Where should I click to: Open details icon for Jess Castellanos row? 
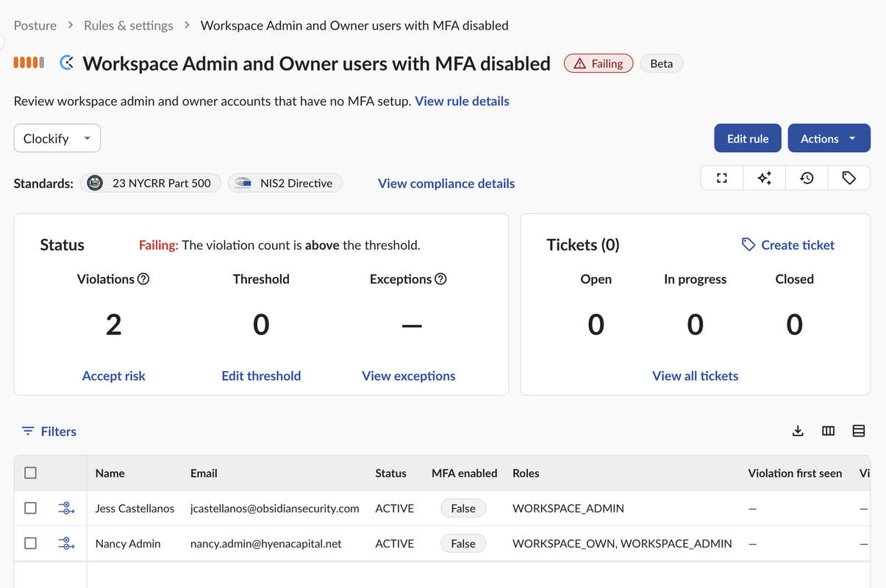[66, 508]
